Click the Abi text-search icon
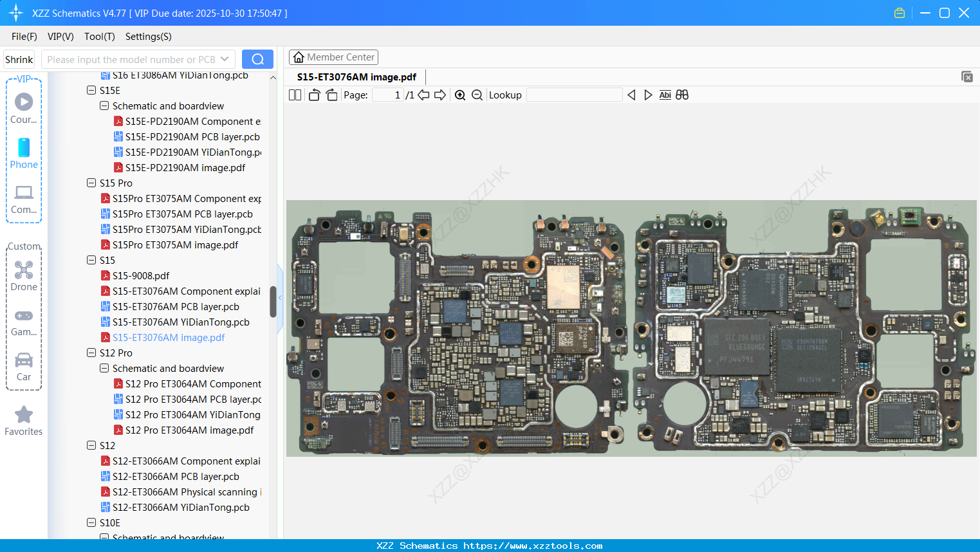This screenshot has width=980, height=552. coord(665,95)
